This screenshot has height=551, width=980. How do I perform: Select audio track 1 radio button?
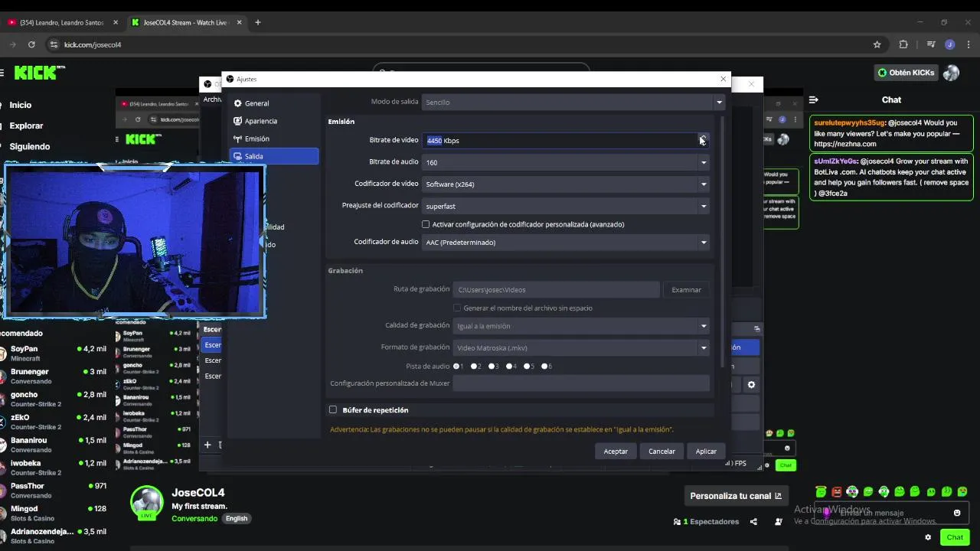[456, 367]
